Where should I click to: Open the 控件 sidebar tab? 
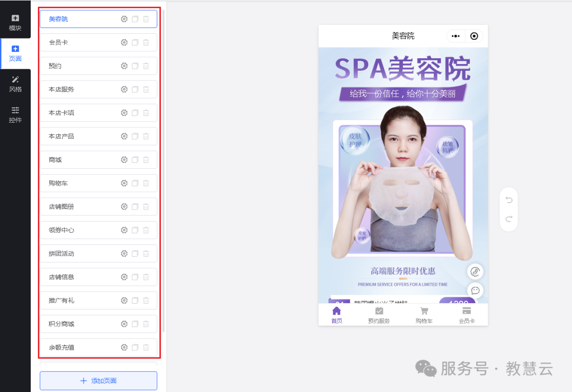point(15,115)
